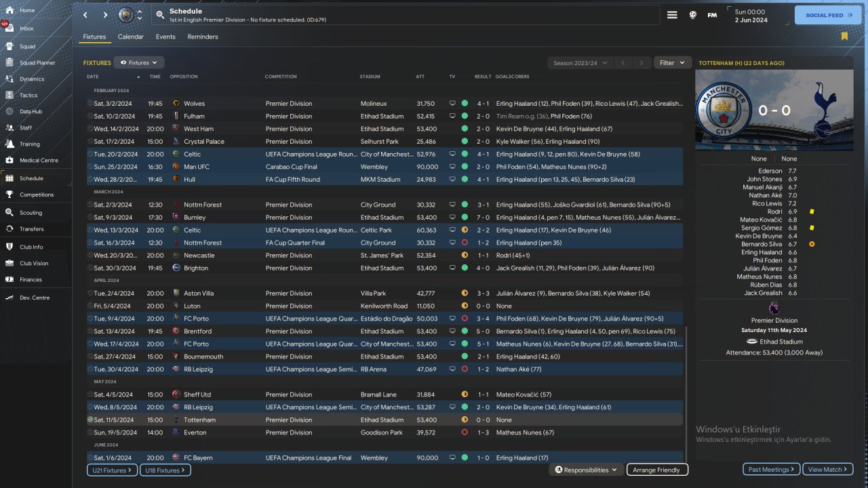The image size is (868, 488).
Task: Toggle the reminder circle for Wolves fixture
Action: pyautogui.click(x=90, y=104)
